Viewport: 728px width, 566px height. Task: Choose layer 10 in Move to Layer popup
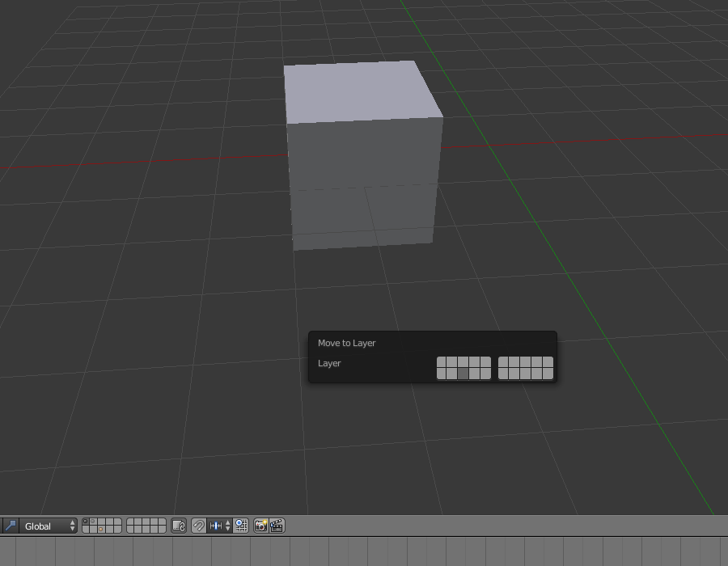pos(548,362)
